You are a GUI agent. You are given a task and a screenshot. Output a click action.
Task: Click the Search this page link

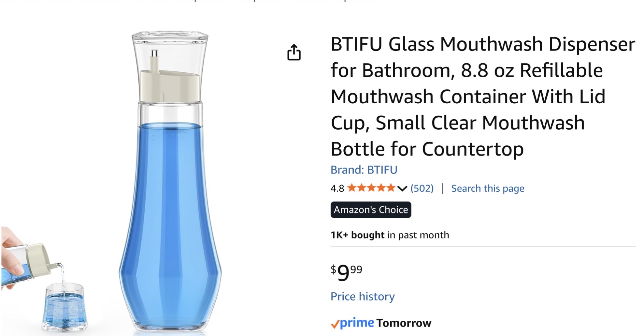(x=487, y=188)
